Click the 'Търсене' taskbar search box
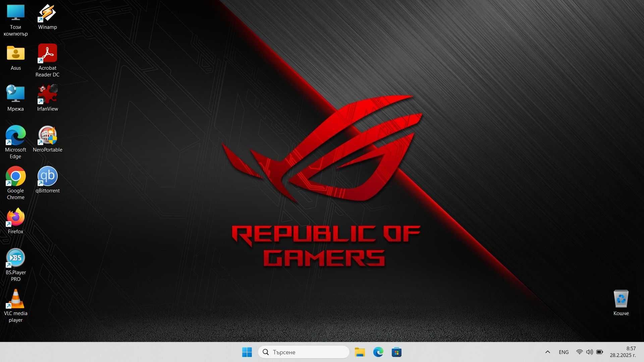The width and height of the screenshot is (644, 362). 304,352
